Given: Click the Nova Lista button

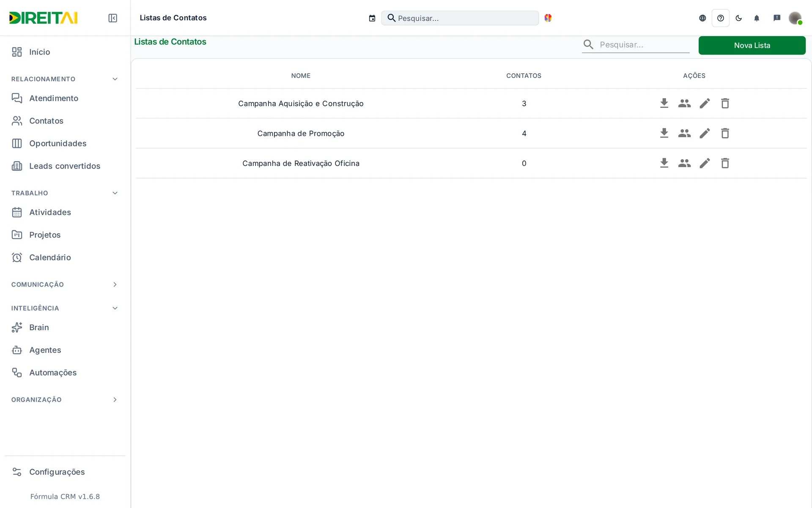Looking at the screenshot, I should tap(752, 45).
